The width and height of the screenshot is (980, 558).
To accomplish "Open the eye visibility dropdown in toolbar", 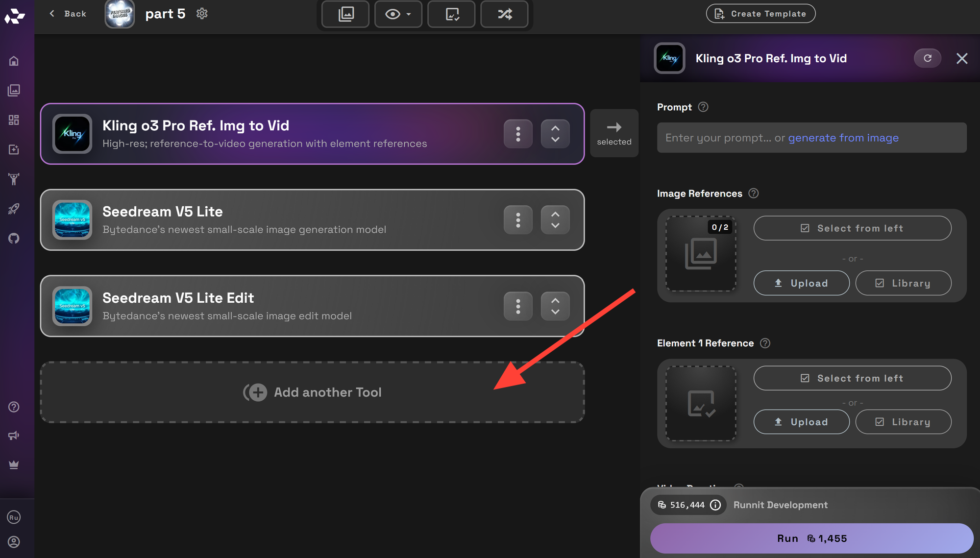I will [398, 14].
